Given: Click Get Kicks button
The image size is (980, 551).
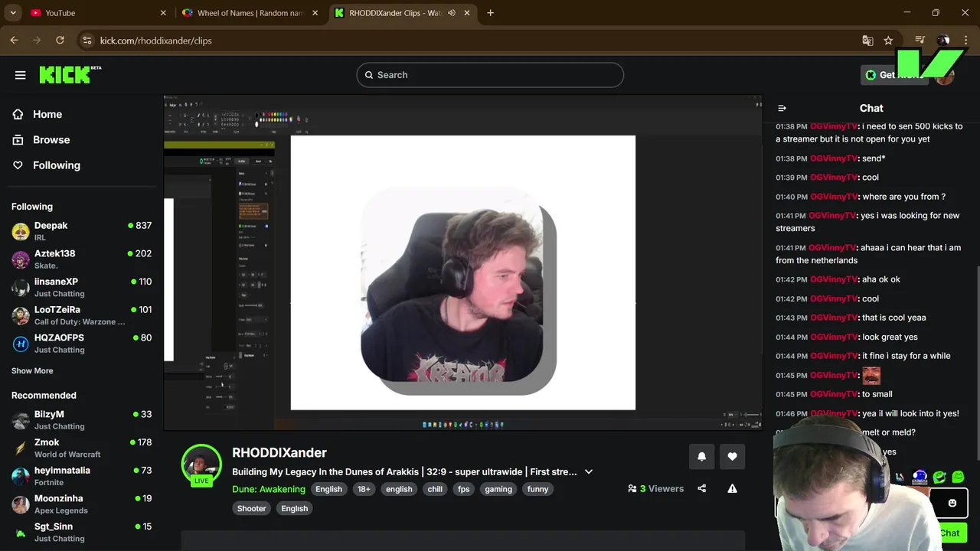Looking at the screenshot, I should (894, 75).
